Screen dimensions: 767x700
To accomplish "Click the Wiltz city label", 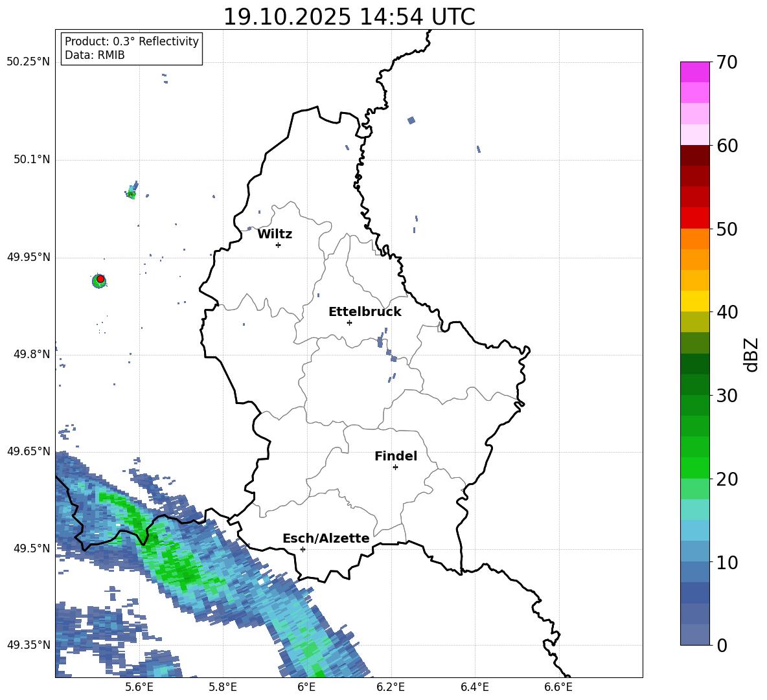I will click(x=275, y=234).
